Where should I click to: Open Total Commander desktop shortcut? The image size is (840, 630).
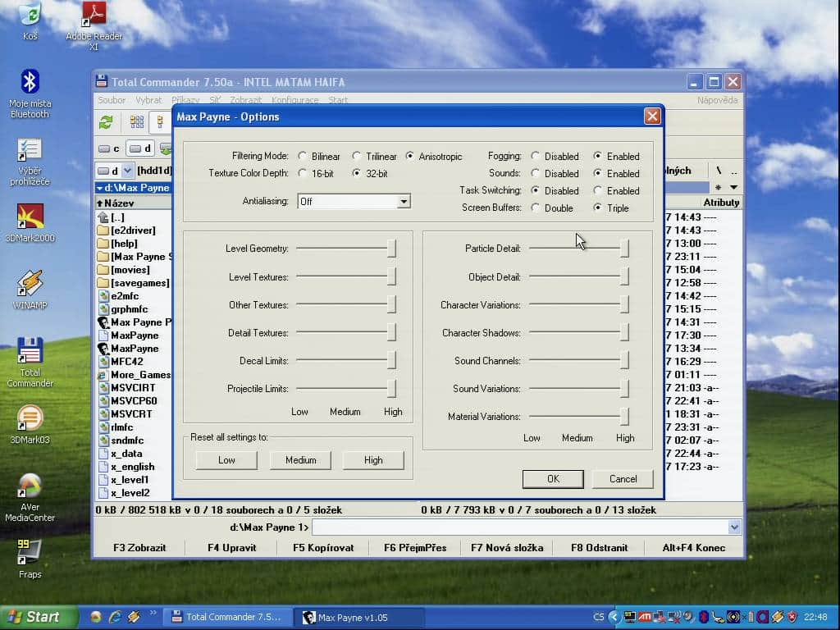click(30, 362)
